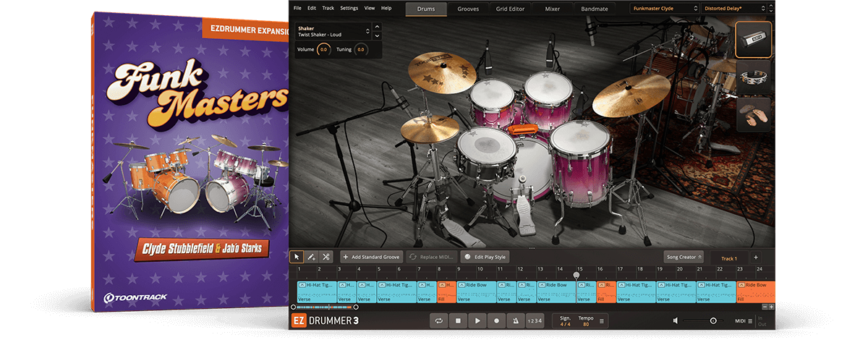This screenshot has height=353, width=868.
Task: Click the Edit Play Style button
Action: 485,257
